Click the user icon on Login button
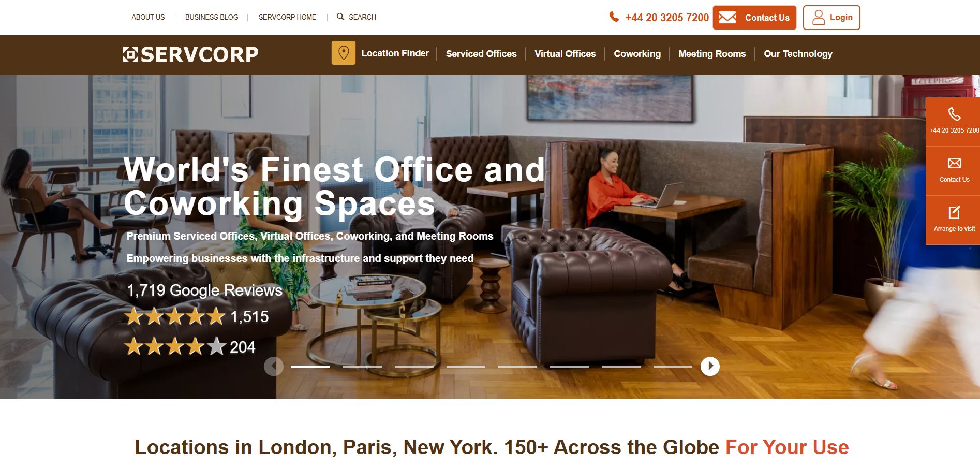980x466 pixels. [x=819, y=18]
